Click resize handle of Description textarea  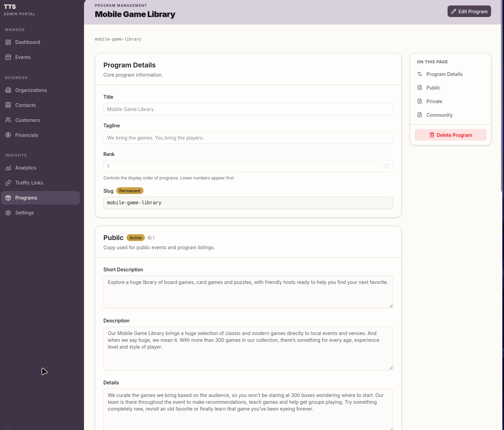pyautogui.click(x=391, y=368)
